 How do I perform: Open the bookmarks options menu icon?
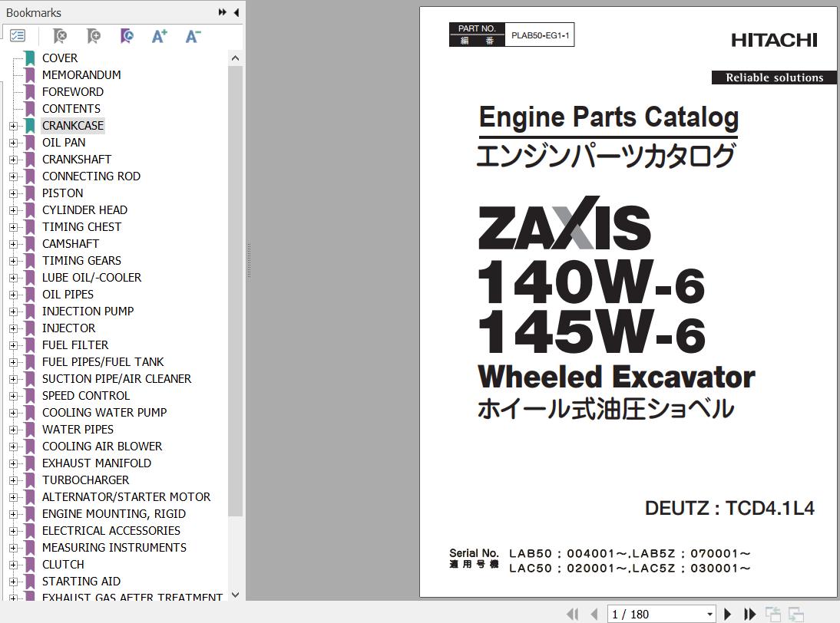pyautogui.click(x=18, y=36)
